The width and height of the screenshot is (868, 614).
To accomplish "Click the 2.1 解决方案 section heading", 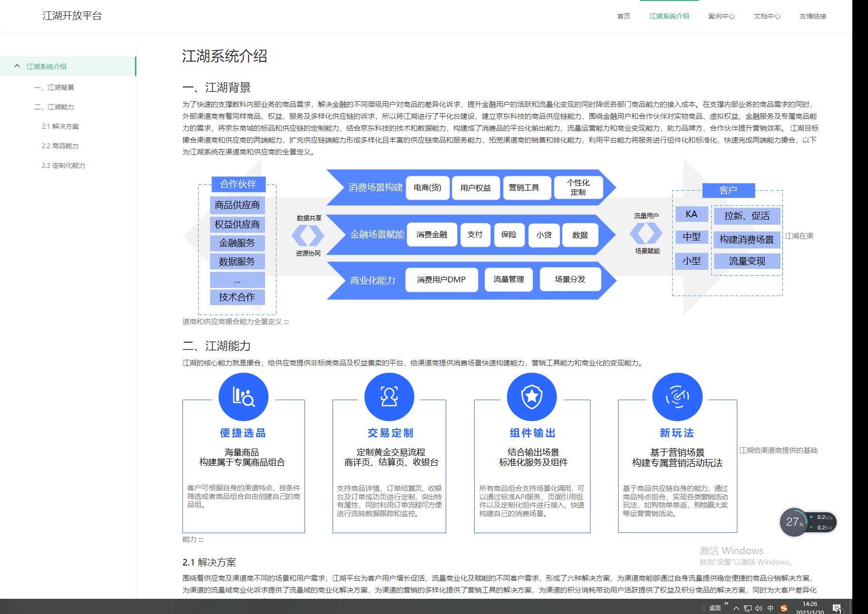I will pyautogui.click(x=209, y=562).
